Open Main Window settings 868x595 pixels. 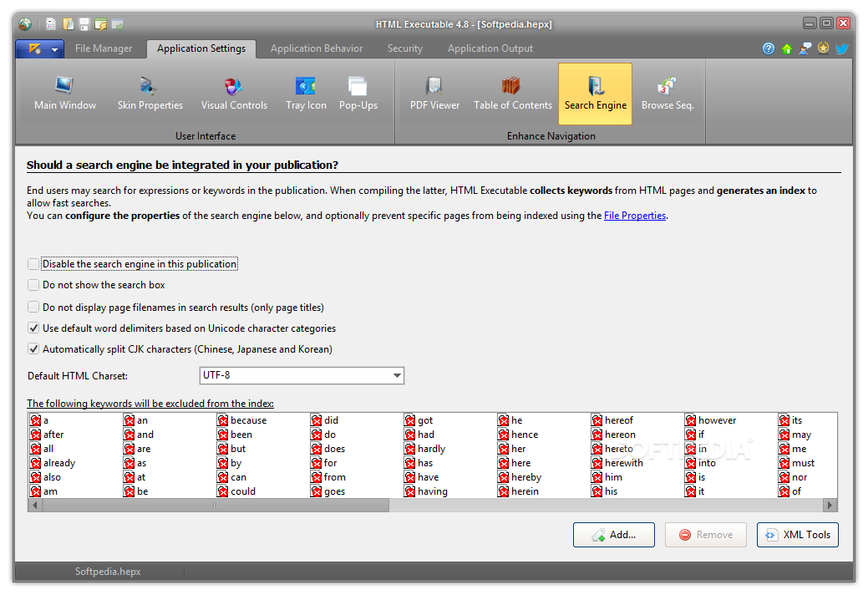(x=65, y=94)
